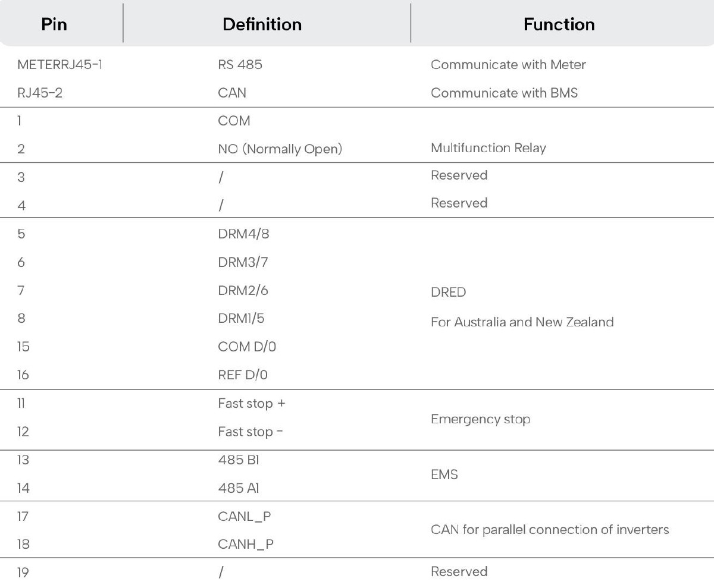This screenshot has height=588, width=714.
Task: Select the "NO (Normally Open)" definition
Action: pyautogui.click(x=280, y=149)
